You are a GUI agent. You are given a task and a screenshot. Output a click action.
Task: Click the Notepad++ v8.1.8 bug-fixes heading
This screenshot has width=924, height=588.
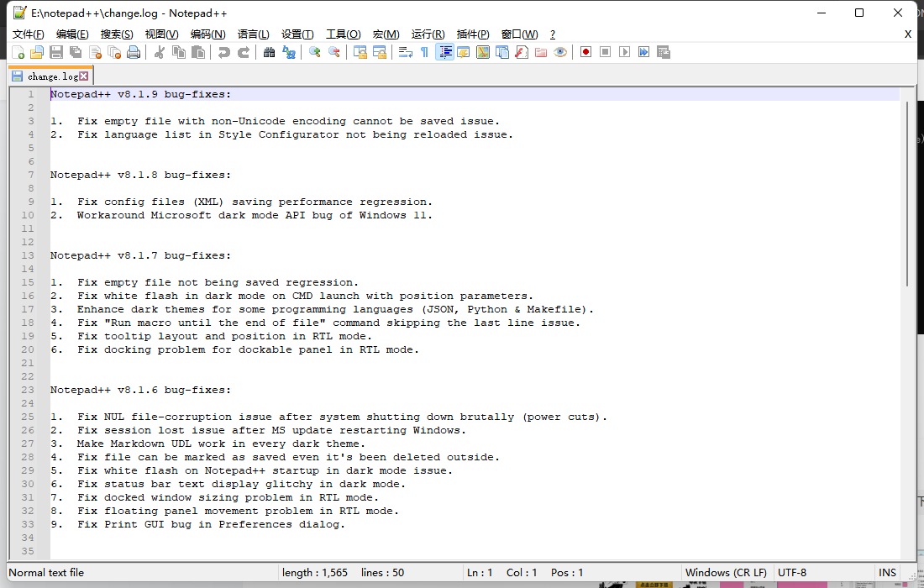tap(140, 175)
